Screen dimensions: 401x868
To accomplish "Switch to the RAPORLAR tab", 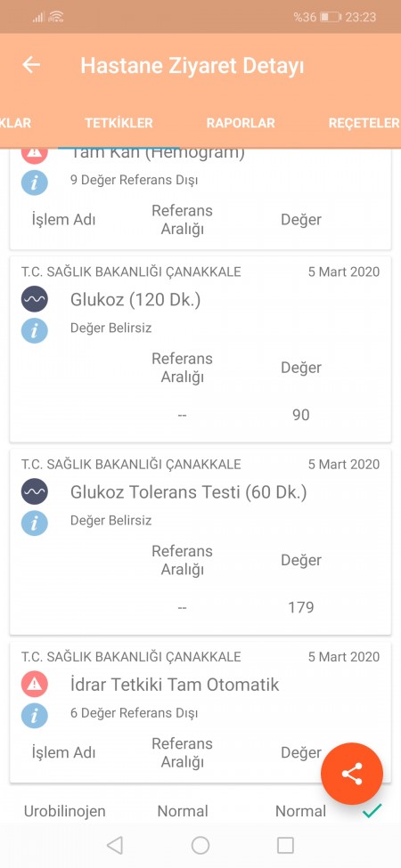I will [241, 123].
